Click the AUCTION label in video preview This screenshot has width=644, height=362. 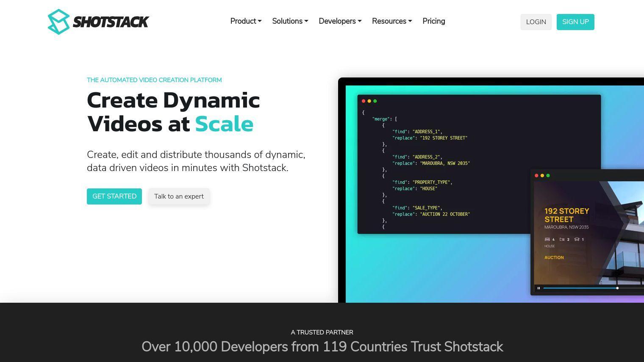554,257
